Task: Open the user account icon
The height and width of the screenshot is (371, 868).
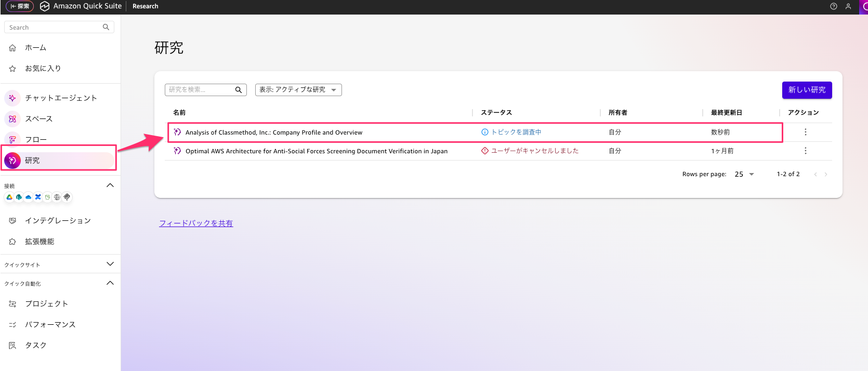Action: (x=848, y=6)
